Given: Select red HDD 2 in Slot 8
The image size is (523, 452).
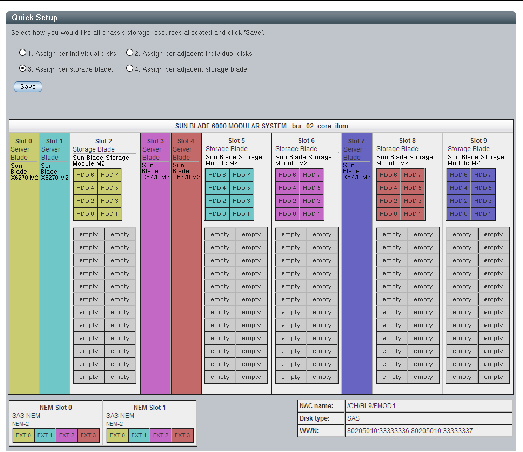Looking at the screenshot, I should tap(389, 201).
